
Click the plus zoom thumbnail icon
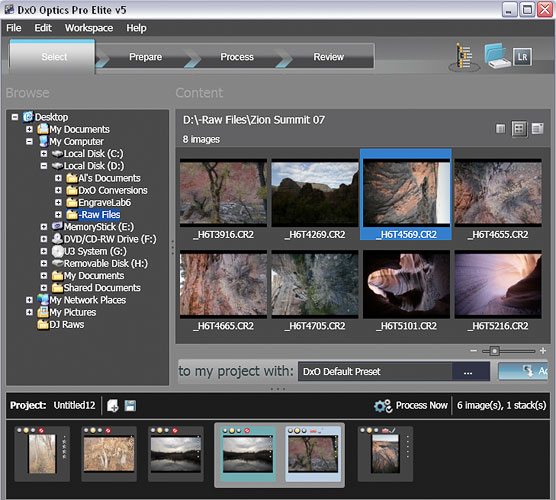point(543,351)
